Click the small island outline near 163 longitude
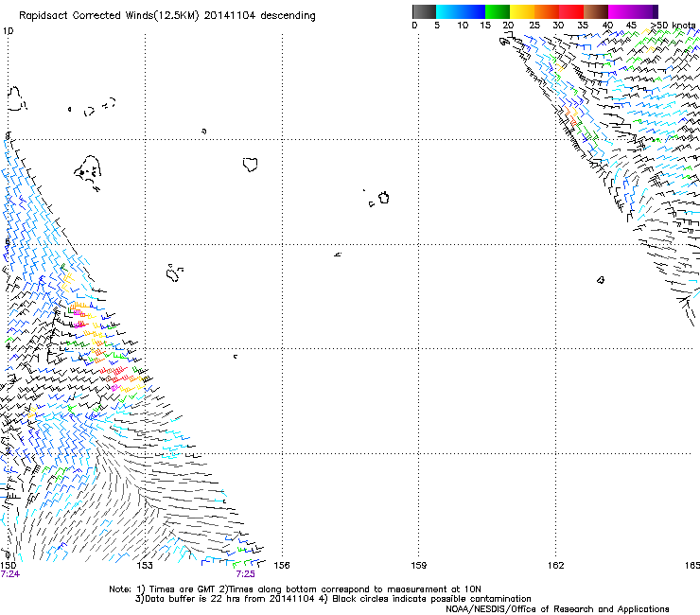Image resolution: width=700 pixels, height=615 pixels. coord(601,280)
